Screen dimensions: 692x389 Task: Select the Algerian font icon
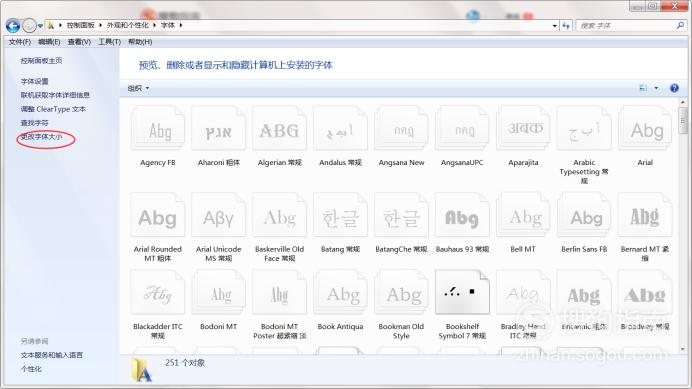(x=279, y=128)
